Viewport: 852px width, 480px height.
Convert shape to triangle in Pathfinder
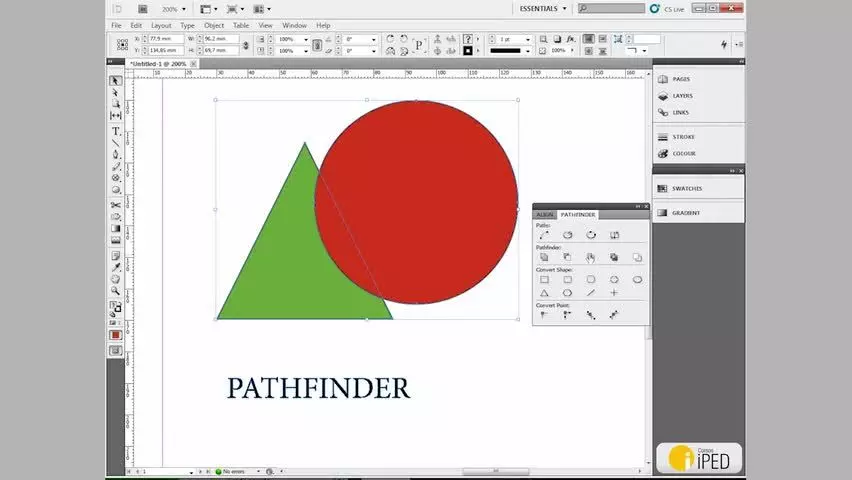pyautogui.click(x=544, y=293)
